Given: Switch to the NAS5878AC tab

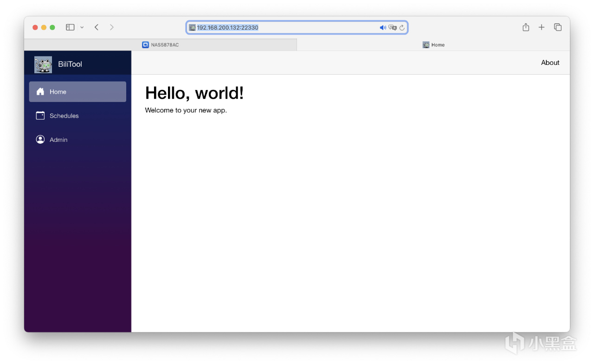Looking at the screenshot, I should (160, 45).
